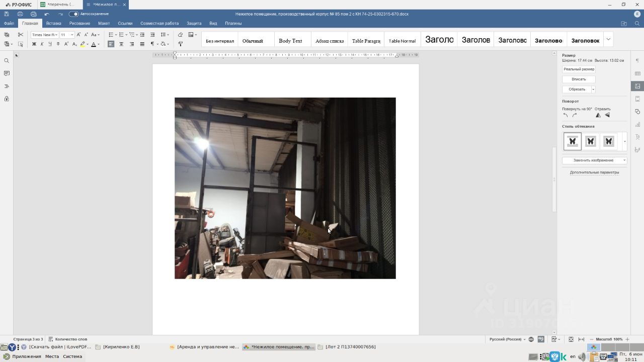Align paragraph to center

click(121, 44)
